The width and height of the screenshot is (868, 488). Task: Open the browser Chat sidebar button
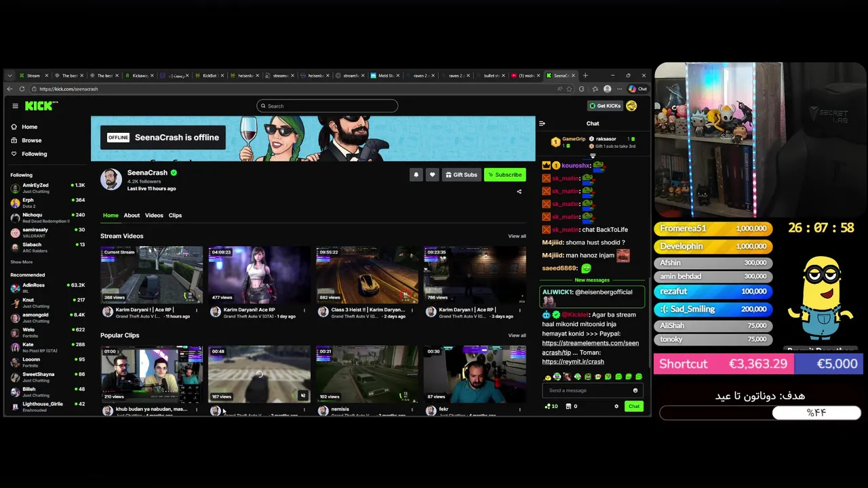point(637,89)
